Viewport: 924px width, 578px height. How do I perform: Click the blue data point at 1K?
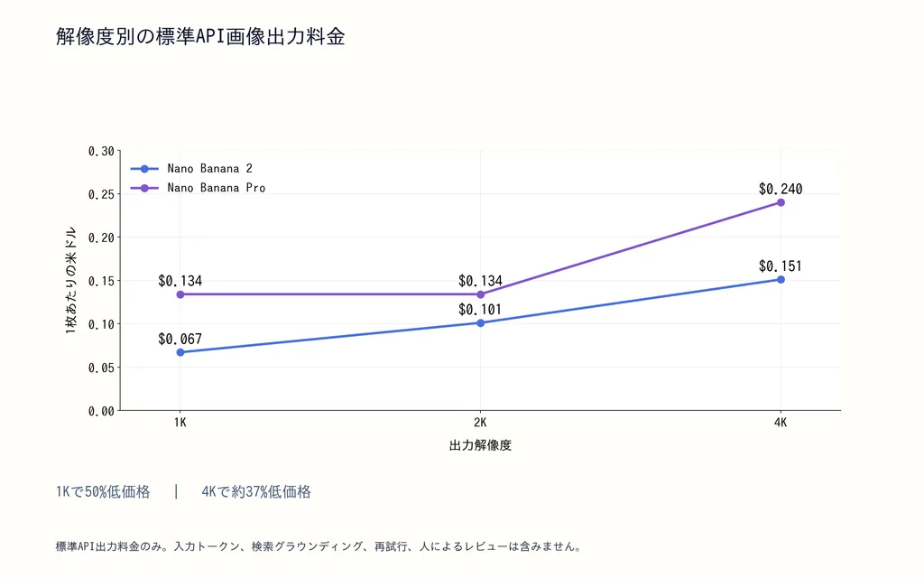[x=180, y=353]
